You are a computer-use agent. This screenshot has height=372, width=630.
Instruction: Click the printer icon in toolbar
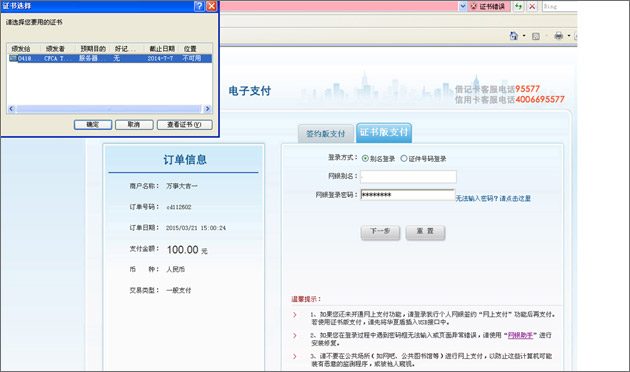click(558, 36)
